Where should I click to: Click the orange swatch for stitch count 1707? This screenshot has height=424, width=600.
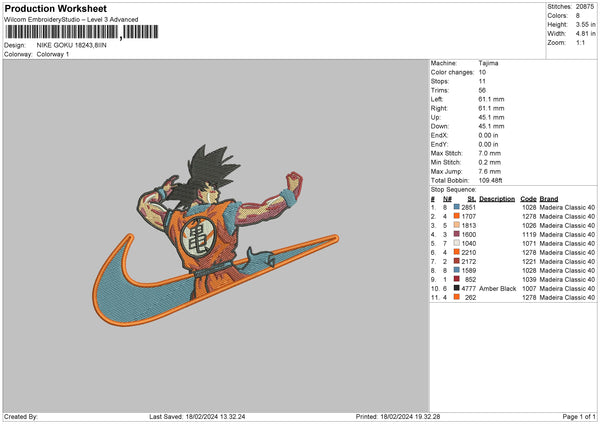tap(457, 216)
